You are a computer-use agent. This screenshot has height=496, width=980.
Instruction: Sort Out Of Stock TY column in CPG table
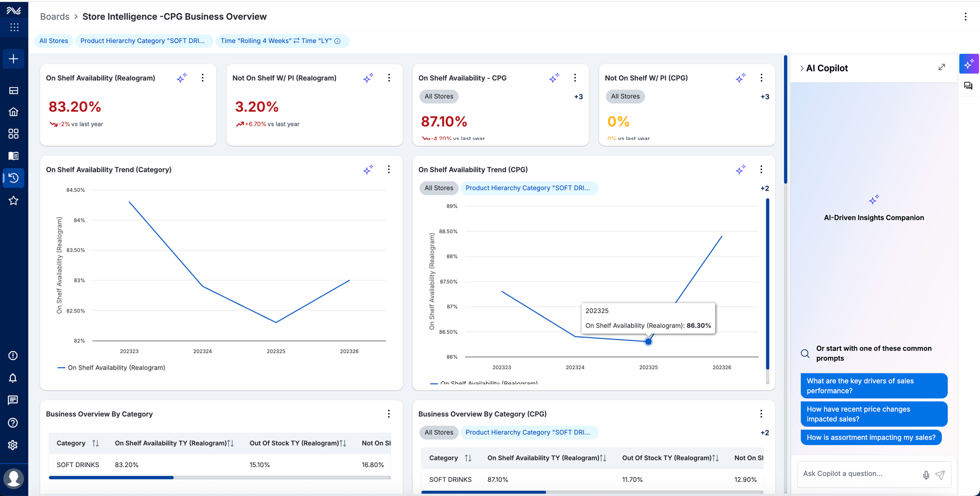click(x=715, y=458)
